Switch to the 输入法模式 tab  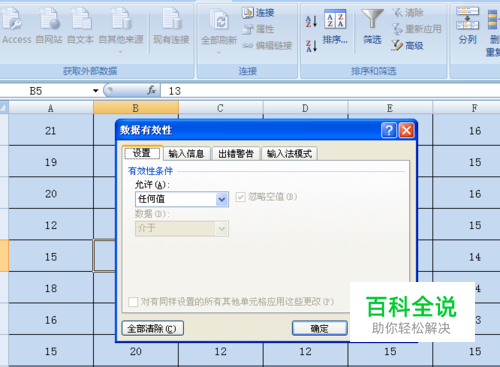pyautogui.click(x=289, y=154)
